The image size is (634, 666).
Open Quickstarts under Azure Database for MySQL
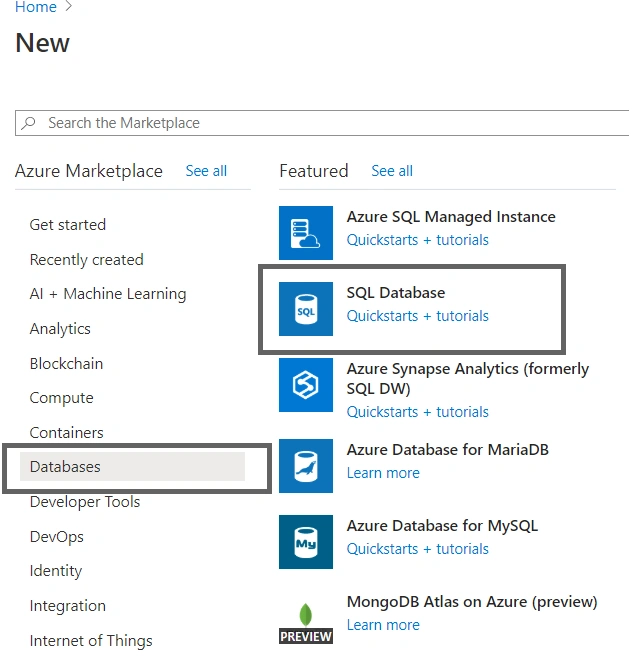[417, 549]
